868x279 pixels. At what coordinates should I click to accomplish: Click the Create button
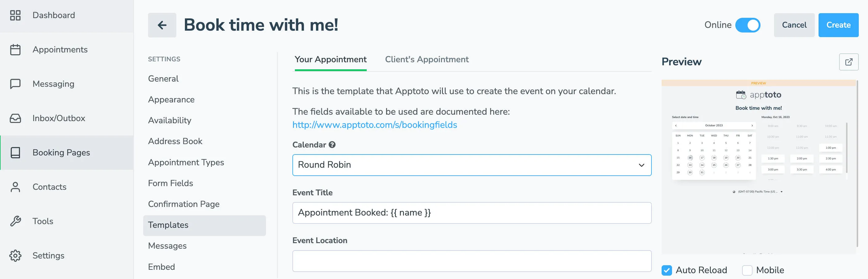838,25
